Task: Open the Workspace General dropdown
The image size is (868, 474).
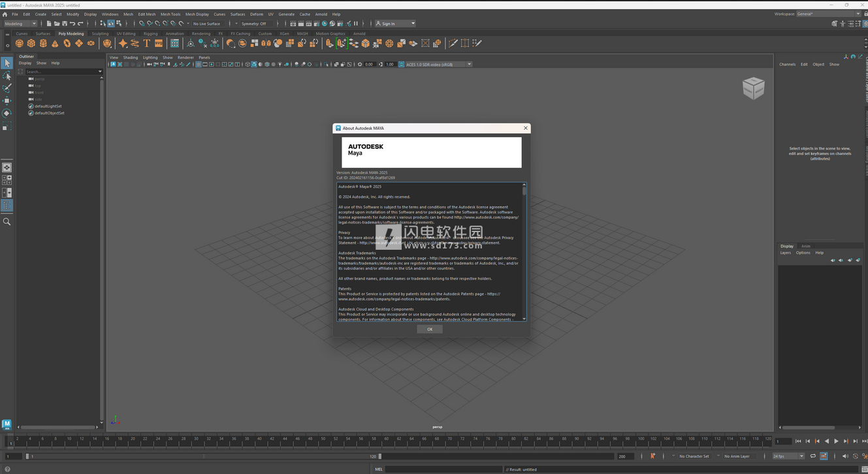Action: tap(828, 14)
